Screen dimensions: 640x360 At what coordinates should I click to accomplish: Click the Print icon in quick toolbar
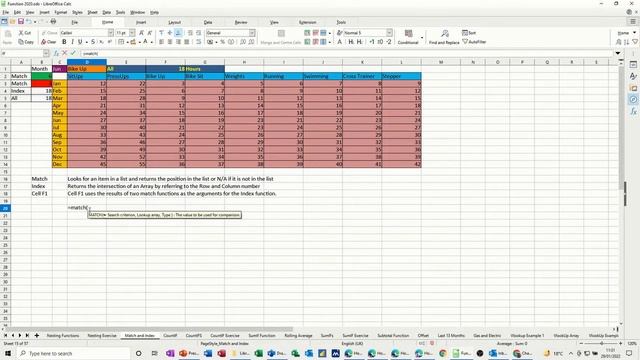tap(53, 22)
